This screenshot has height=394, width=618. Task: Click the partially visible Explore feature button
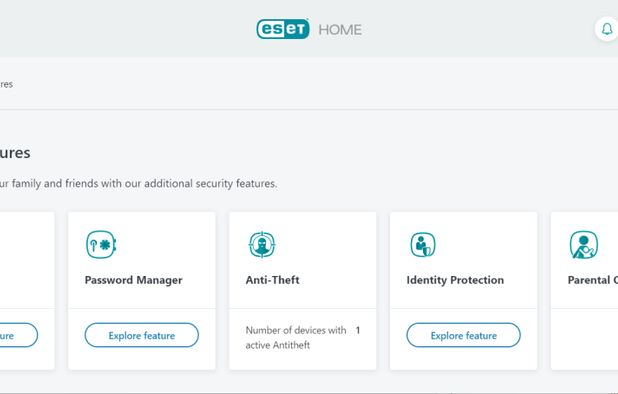tap(19, 335)
